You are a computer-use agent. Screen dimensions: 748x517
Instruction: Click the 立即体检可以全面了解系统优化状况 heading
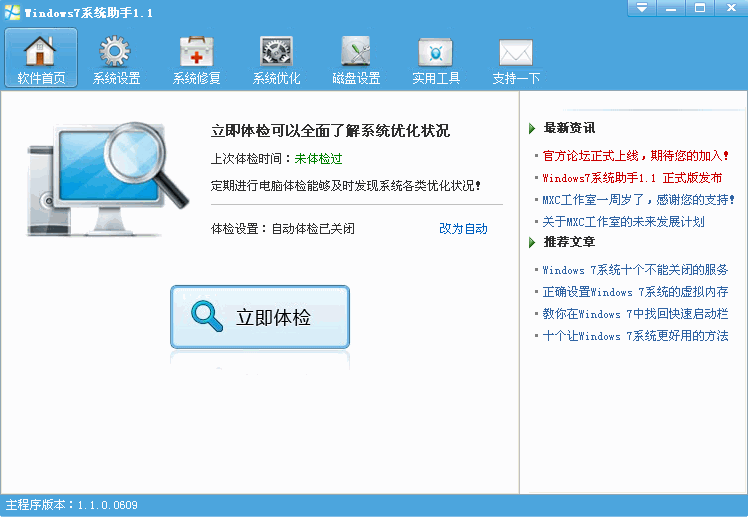(330, 131)
